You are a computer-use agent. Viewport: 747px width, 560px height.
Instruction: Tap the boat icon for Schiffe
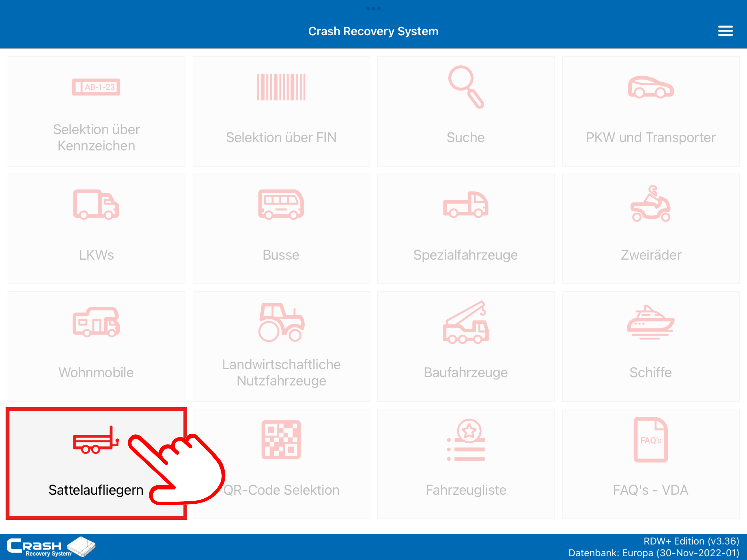tap(650, 322)
